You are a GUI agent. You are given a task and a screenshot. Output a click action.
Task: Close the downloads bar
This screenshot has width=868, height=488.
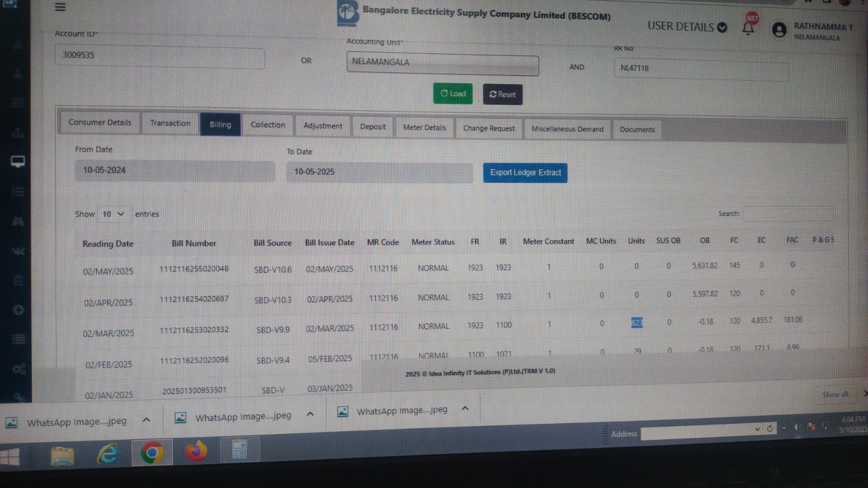click(x=865, y=393)
